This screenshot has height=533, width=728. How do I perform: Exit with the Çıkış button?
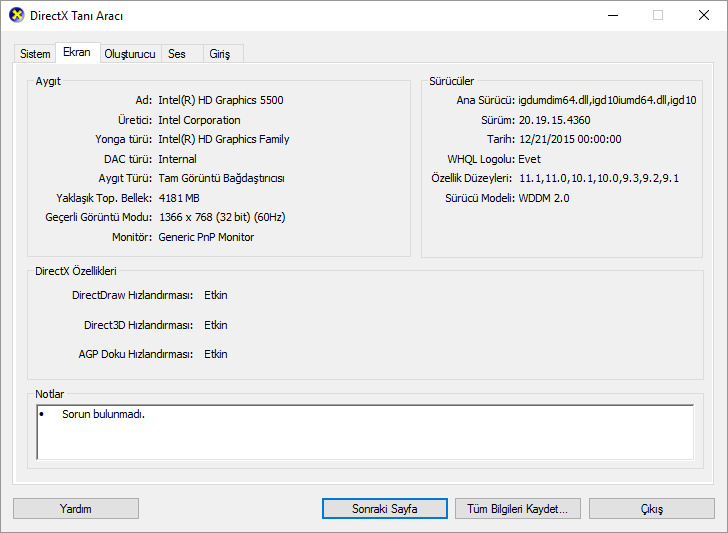point(652,509)
